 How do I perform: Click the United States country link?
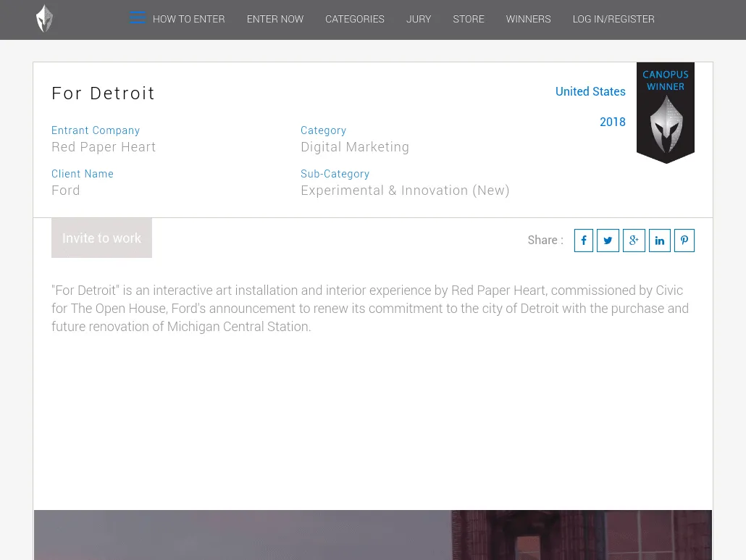[590, 91]
